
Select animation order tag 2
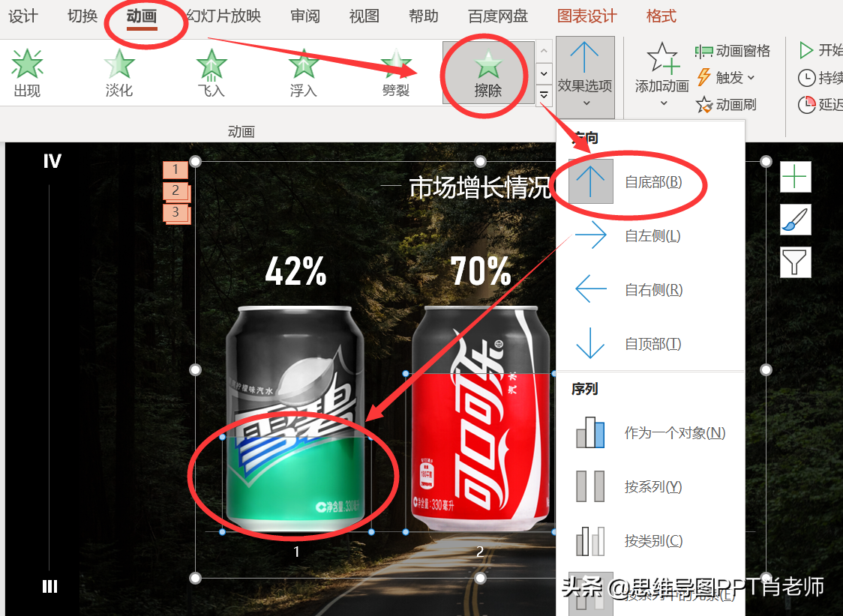175,190
